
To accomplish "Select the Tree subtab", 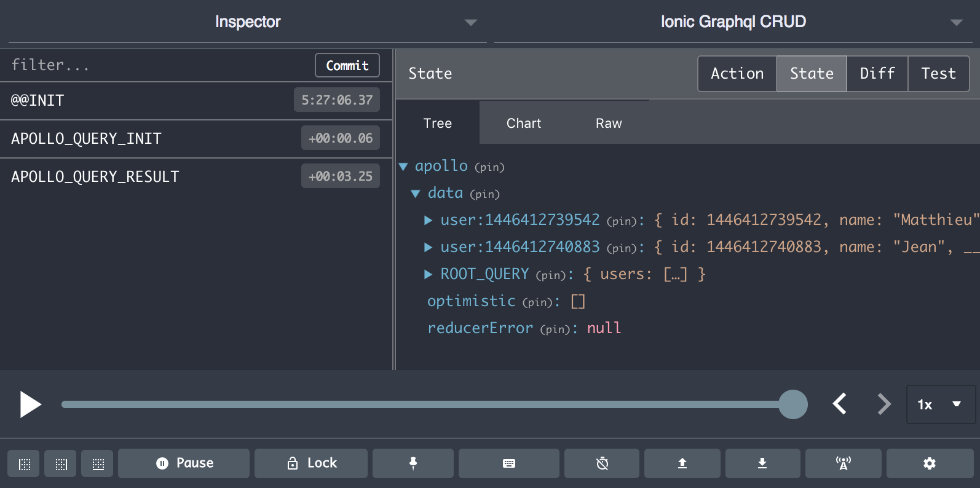I will pyautogui.click(x=438, y=123).
